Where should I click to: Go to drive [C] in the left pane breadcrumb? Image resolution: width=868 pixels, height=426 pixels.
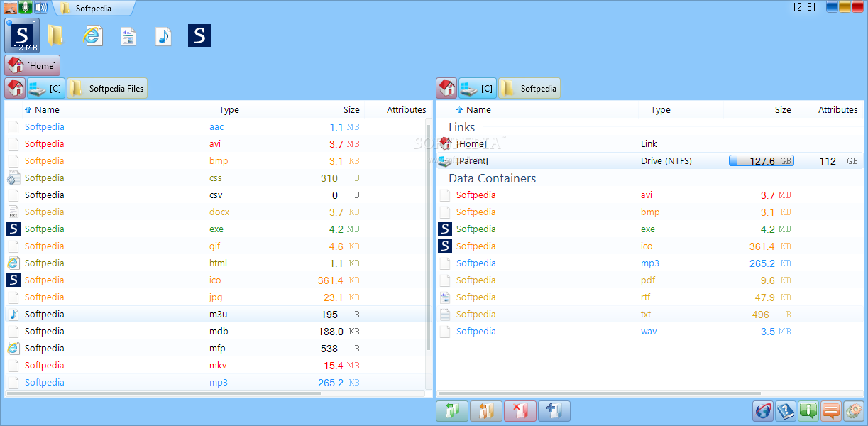(46, 89)
